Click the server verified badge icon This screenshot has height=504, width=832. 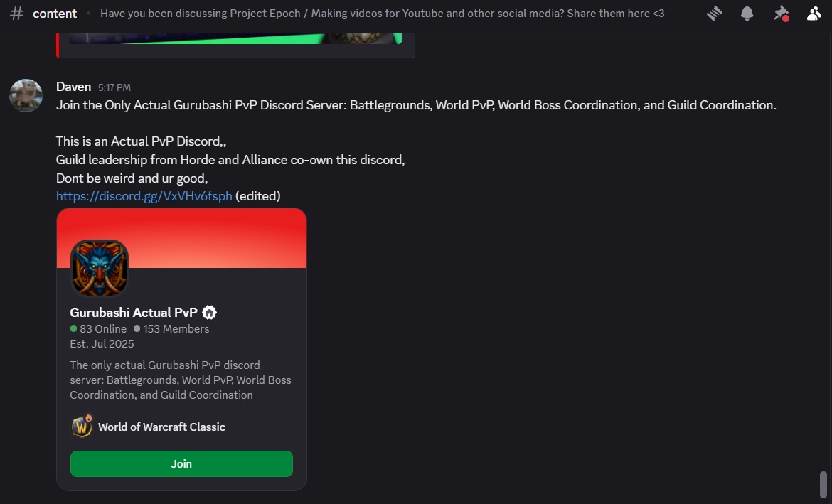pyautogui.click(x=210, y=313)
